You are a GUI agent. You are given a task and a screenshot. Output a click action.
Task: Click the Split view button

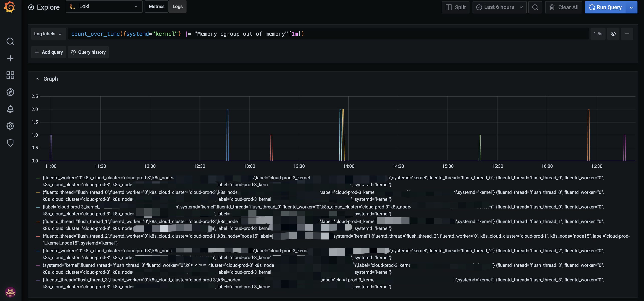[x=456, y=7]
